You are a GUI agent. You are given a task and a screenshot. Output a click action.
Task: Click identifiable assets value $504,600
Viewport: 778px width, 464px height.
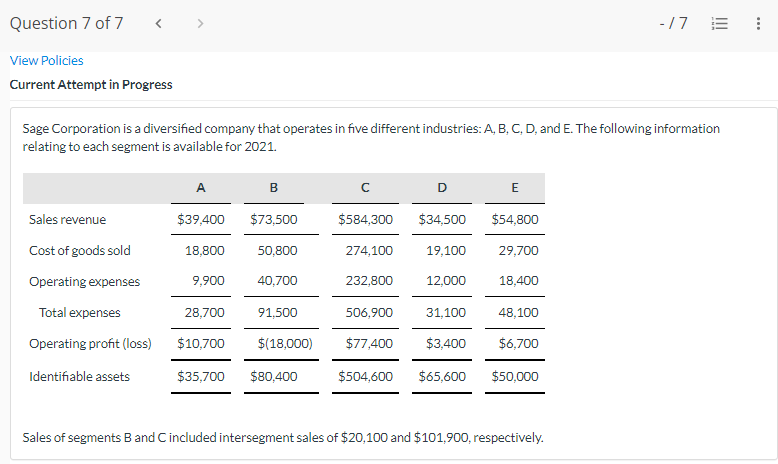click(x=365, y=377)
